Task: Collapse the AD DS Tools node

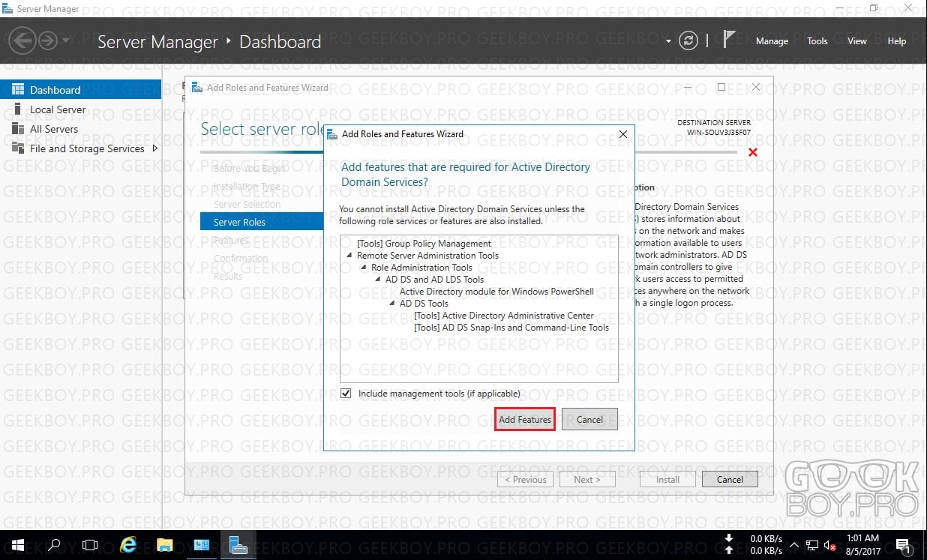Action: tap(391, 304)
